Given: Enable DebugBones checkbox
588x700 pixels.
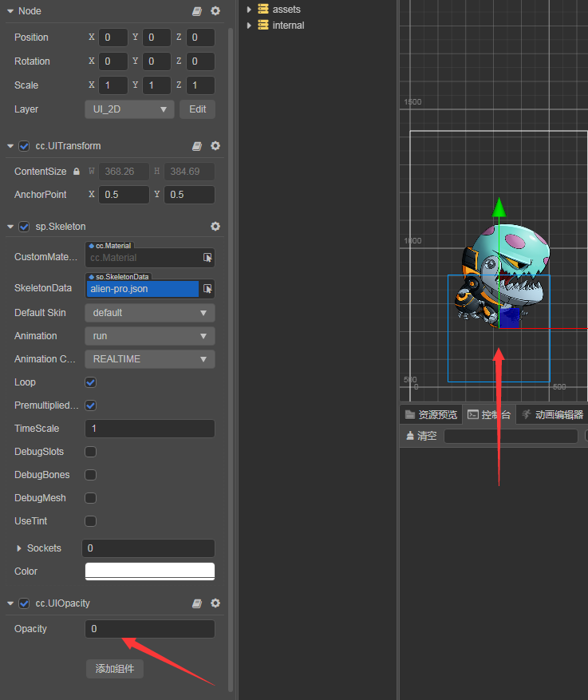Looking at the screenshot, I should click(x=91, y=475).
